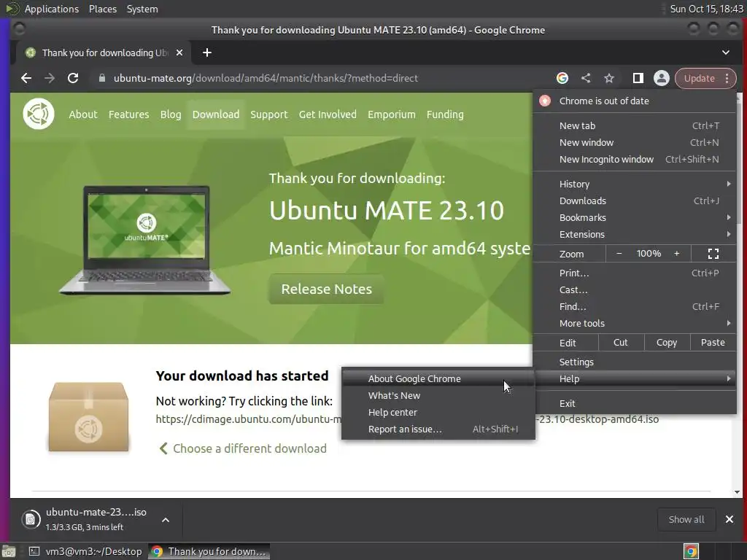Click the cardboard package image
Image resolution: width=747 pixels, height=560 pixels.
click(88, 416)
